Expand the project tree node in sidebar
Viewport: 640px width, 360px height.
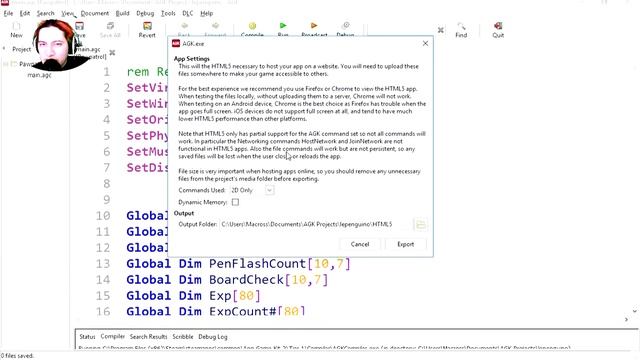coord(5,64)
